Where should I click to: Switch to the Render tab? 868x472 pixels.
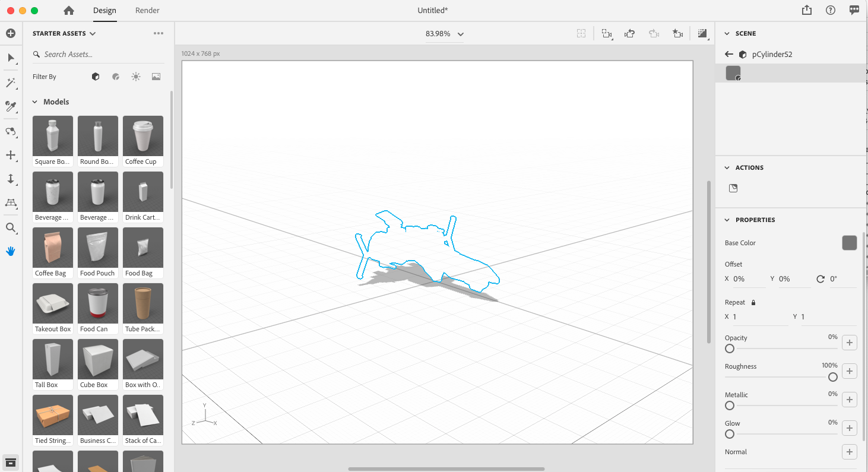click(147, 10)
